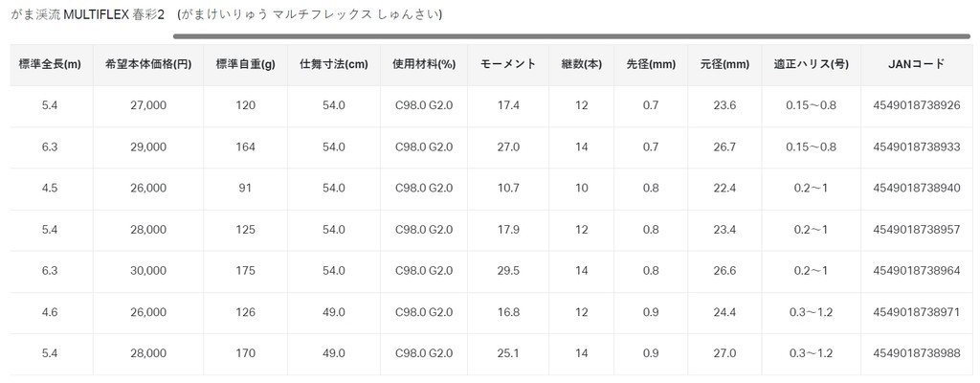Click the 継数(本) column header
This screenshot has width=980, height=383.
coord(582,65)
